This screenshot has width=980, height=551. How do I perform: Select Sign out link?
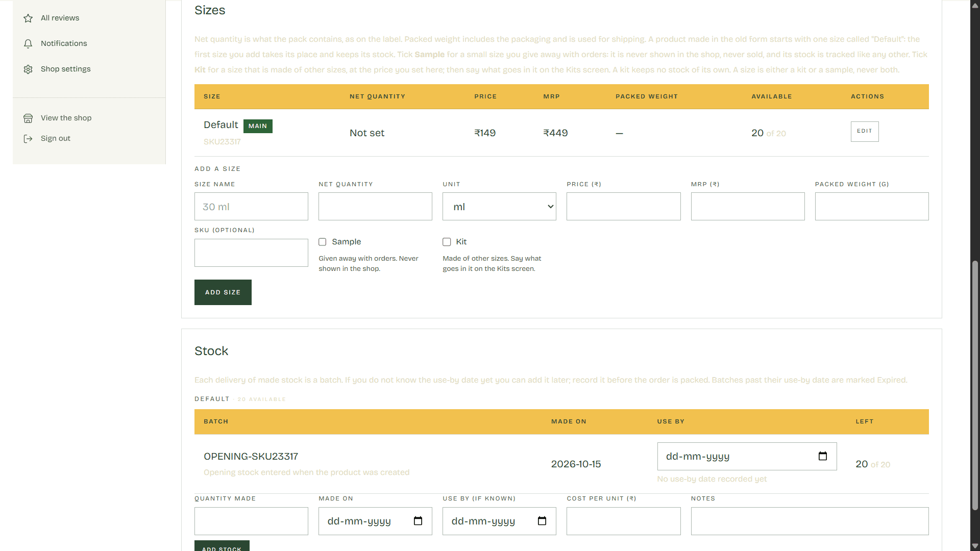click(56, 138)
